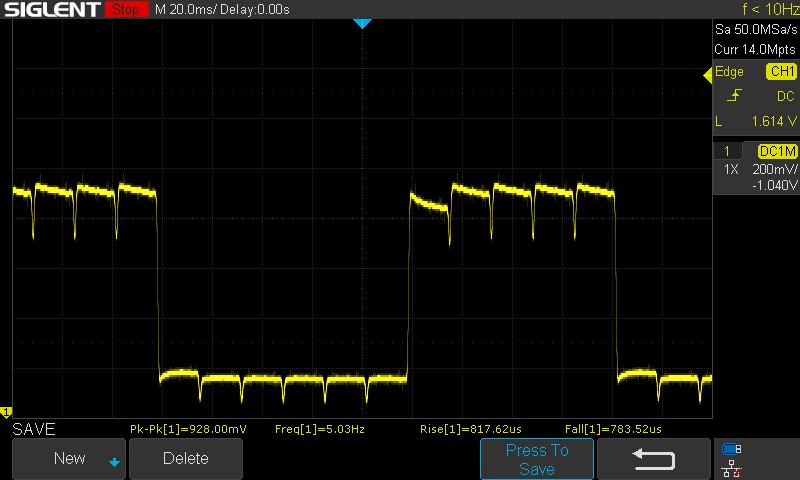Click the rising edge slope icon

(x=734, y=95)
